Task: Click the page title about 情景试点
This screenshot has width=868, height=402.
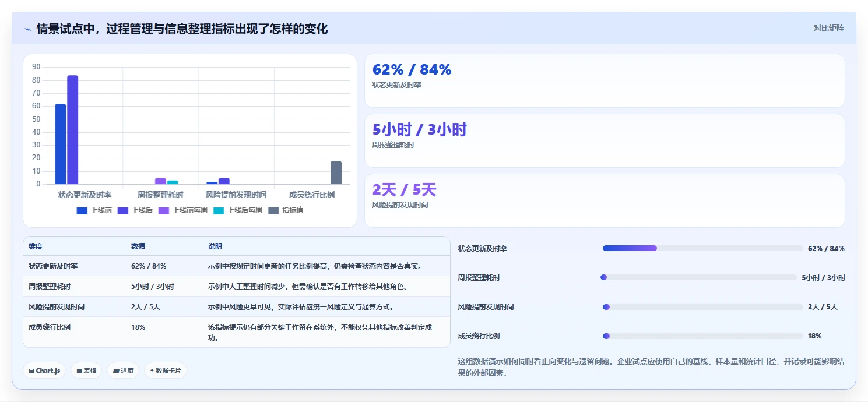Action: (182, 29)
